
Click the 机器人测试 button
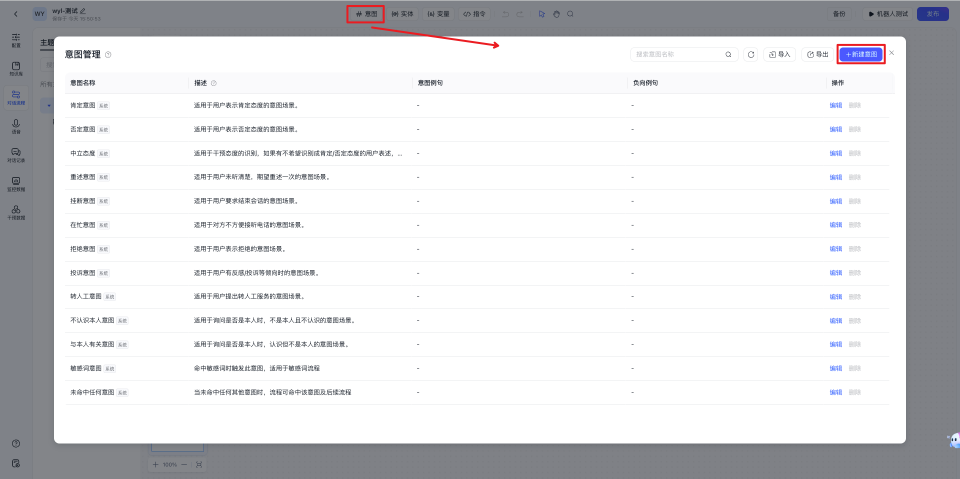(x=883, y=14)
